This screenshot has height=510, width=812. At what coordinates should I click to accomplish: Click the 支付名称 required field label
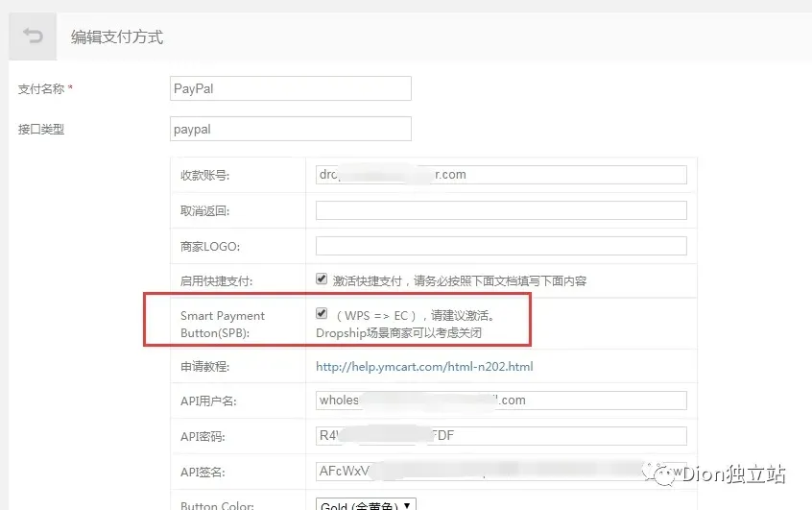(45, 89)
